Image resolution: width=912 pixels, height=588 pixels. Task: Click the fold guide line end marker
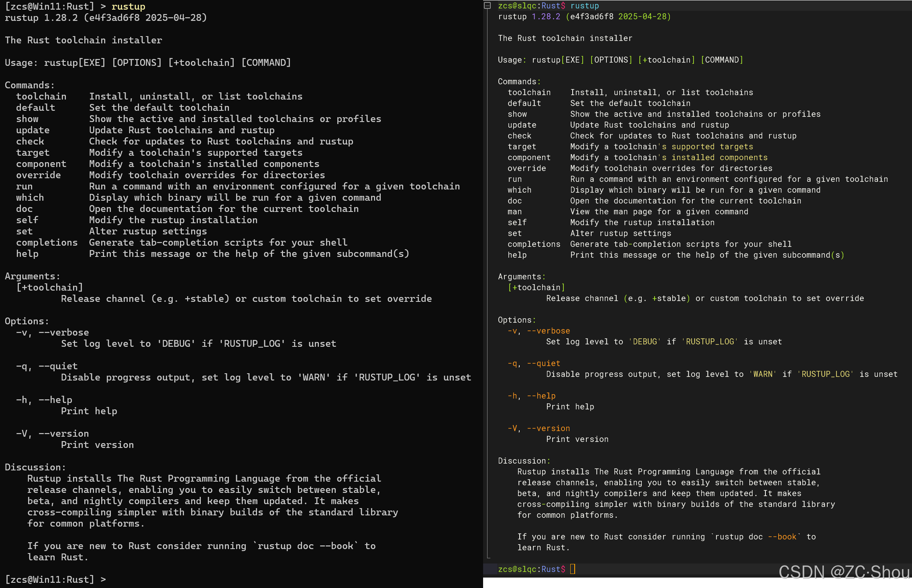coord(488,557)
